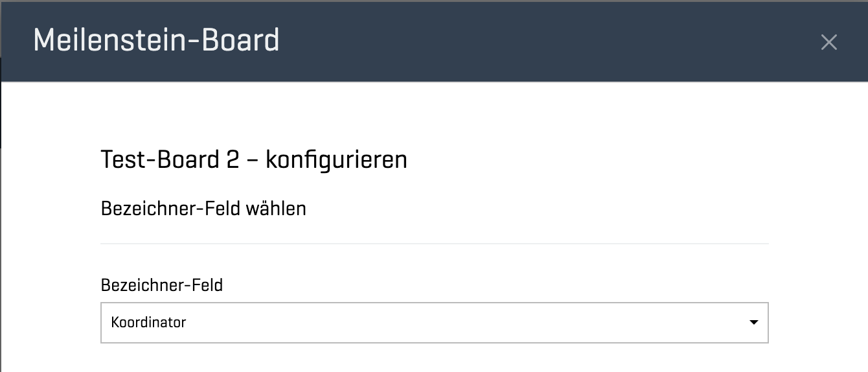Click the selected value text 'Koordinator'
868x372 pixels.
148,322
